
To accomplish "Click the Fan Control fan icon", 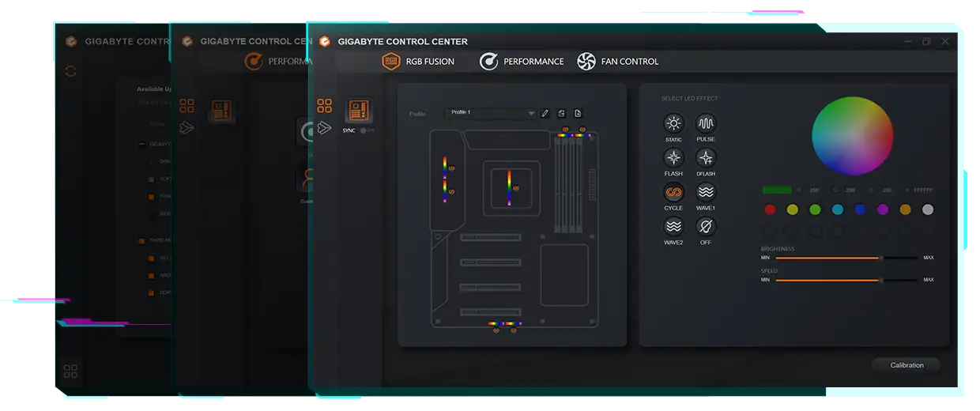I will 586,61.
